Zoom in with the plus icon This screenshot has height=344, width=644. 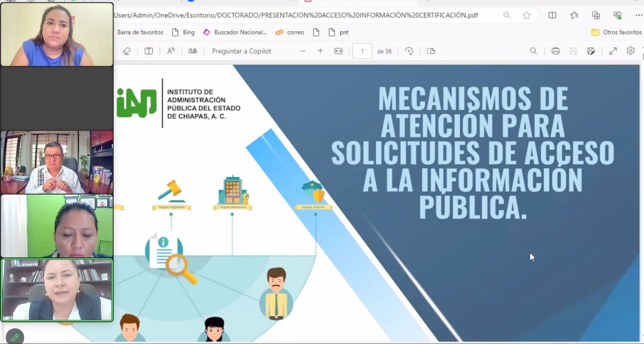(320, 51)
